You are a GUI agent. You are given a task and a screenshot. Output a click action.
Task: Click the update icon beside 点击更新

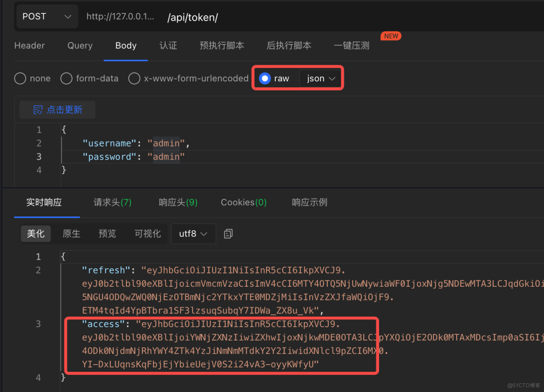pos(38,110)
